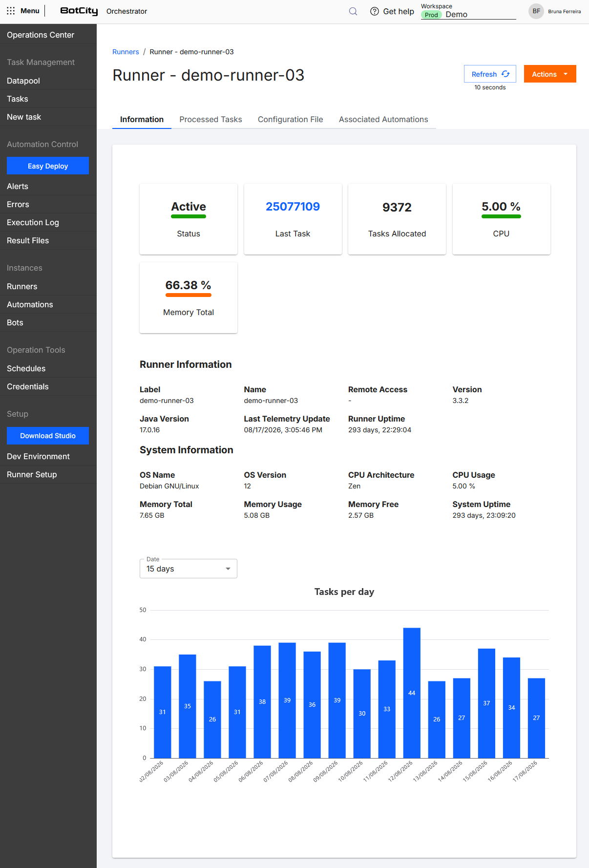This screenshot has height=868, width=589.
Task: Click the Java Version 17.0.16 value
Action: click(x=149, y=430)
